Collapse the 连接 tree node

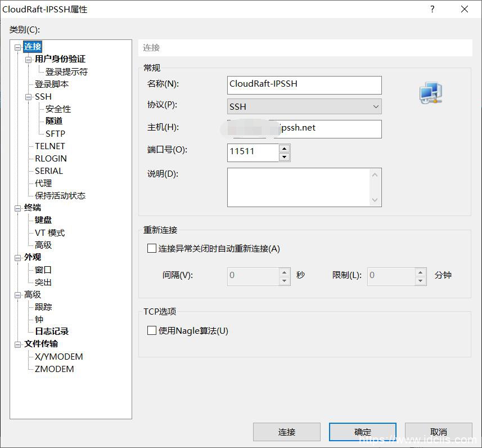18,47
